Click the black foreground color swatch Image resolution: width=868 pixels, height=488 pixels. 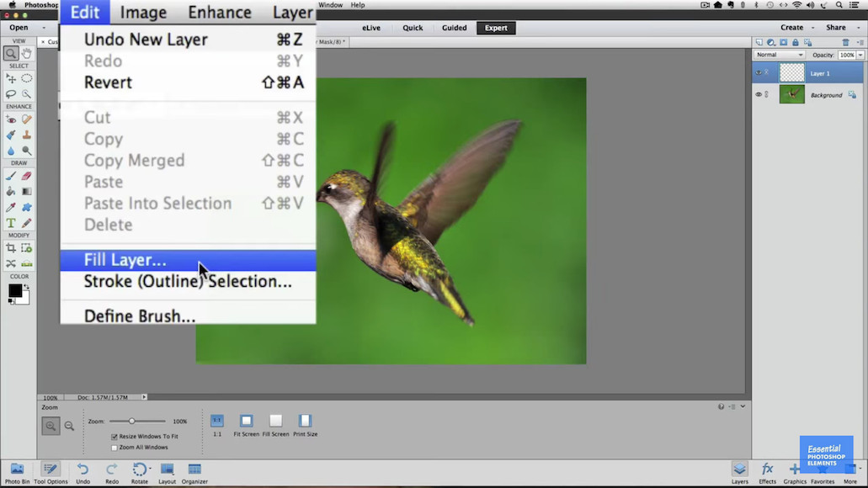15,290
